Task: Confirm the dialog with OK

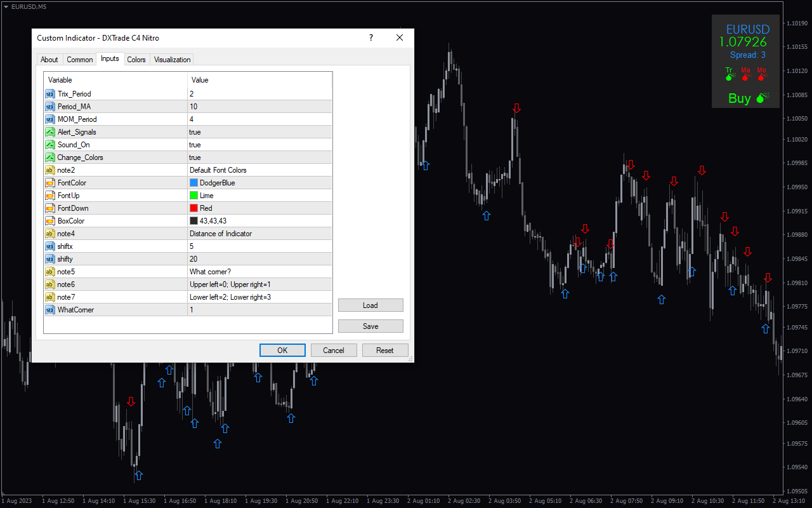Action: [282, 351]
